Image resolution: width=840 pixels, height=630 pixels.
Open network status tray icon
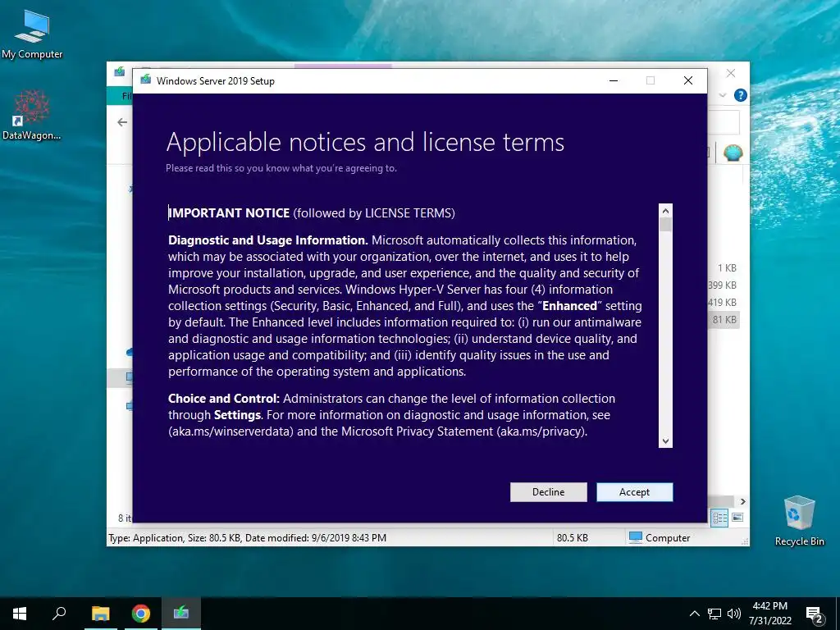[714, 614]
